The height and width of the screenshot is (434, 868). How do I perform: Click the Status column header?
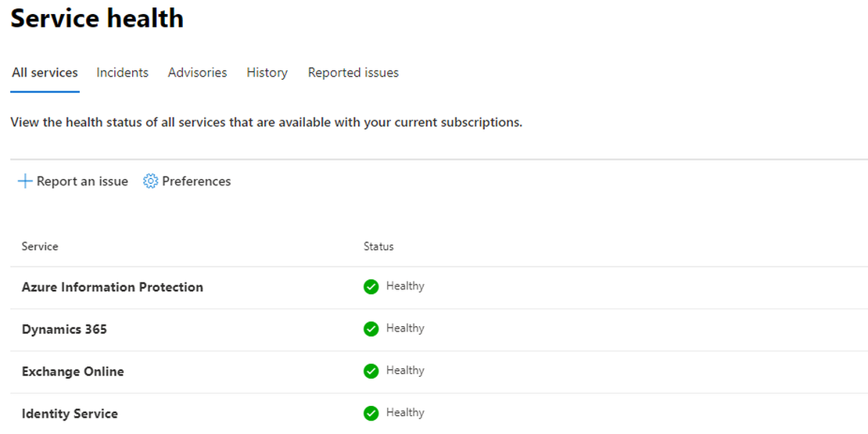[x=378, y=246]
